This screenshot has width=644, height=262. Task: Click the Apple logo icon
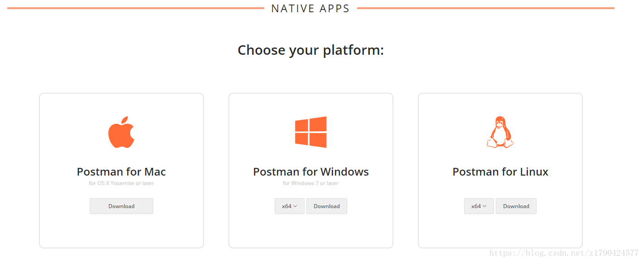tap(121, 132)
